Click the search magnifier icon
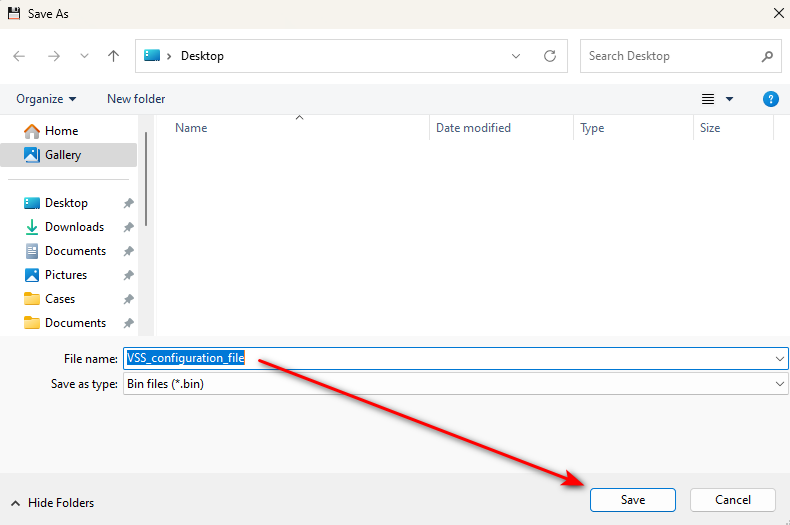The height and width of the screenshot is (525, 790). [767, 56]
